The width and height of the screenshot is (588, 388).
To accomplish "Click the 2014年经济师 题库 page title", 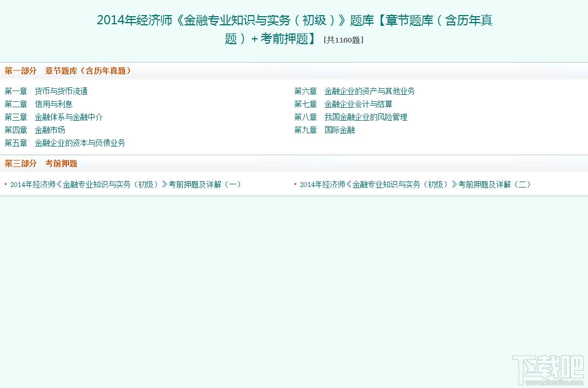I will [x=294, y=20].
